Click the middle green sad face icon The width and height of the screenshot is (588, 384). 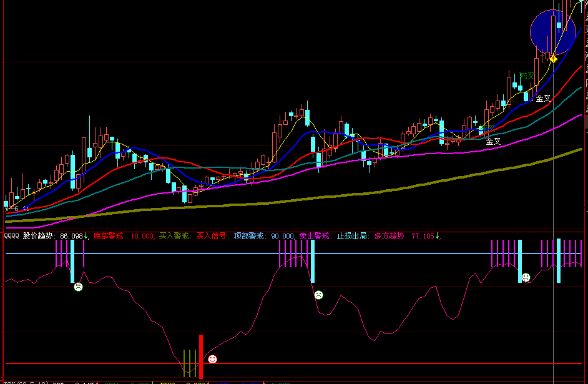pos(318,295)
